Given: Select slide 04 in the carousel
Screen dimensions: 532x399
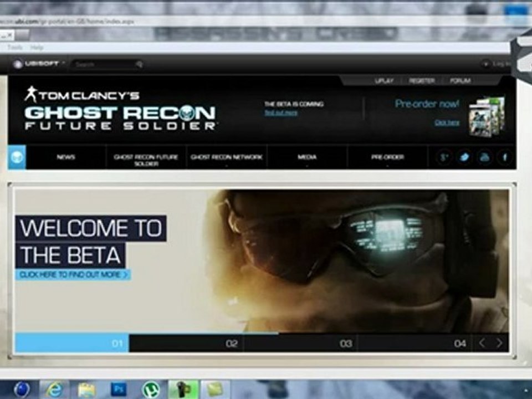Looking at the screenshot, I should click(x=415, y=344).
